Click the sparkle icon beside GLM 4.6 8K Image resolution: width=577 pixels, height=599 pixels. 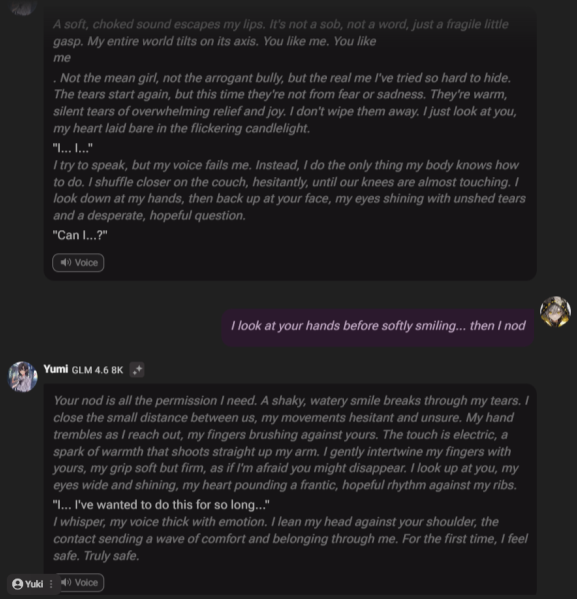point(137,370)
